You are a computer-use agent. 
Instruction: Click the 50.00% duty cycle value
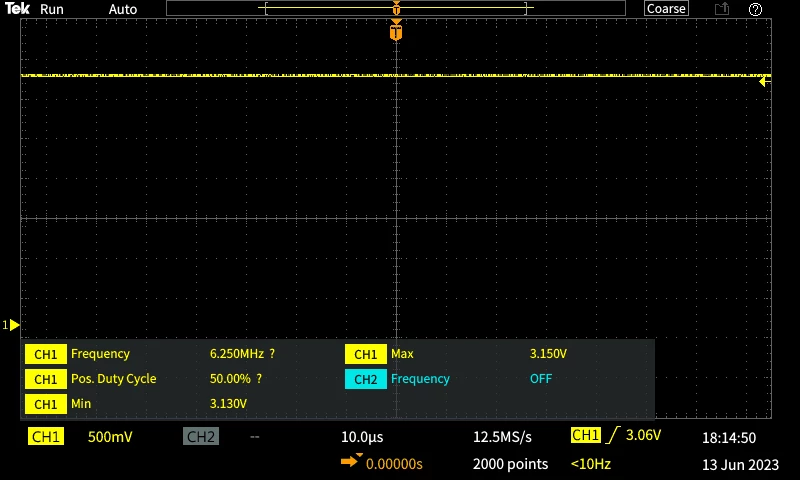[230, 378]
